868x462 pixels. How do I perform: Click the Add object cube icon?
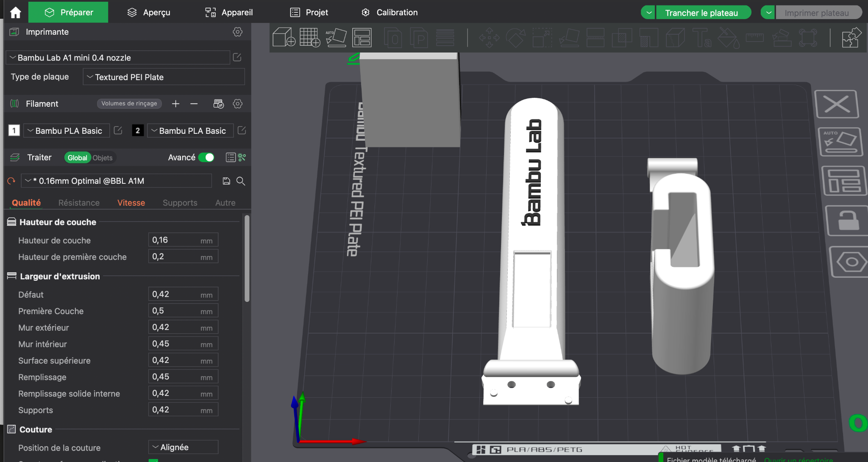[284, 37]
